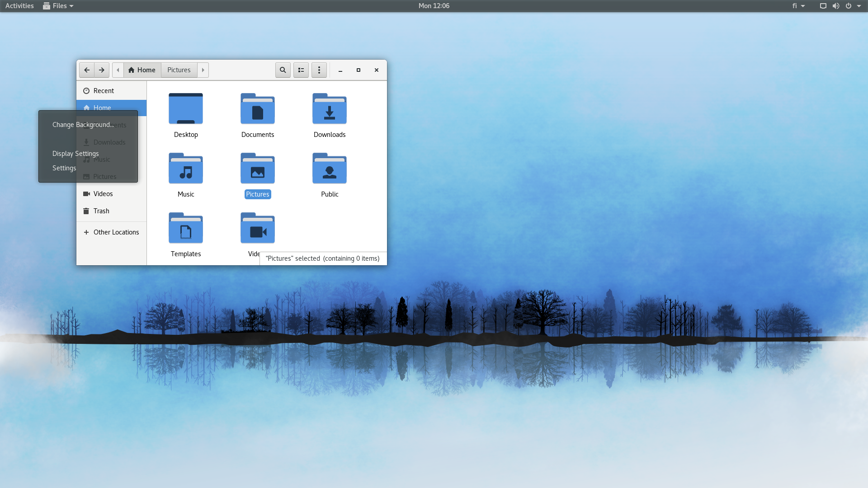Click the highlighted Pictures folder label
Screen dimensions: 868x488
pyautogui.click(x=258, y=194)
